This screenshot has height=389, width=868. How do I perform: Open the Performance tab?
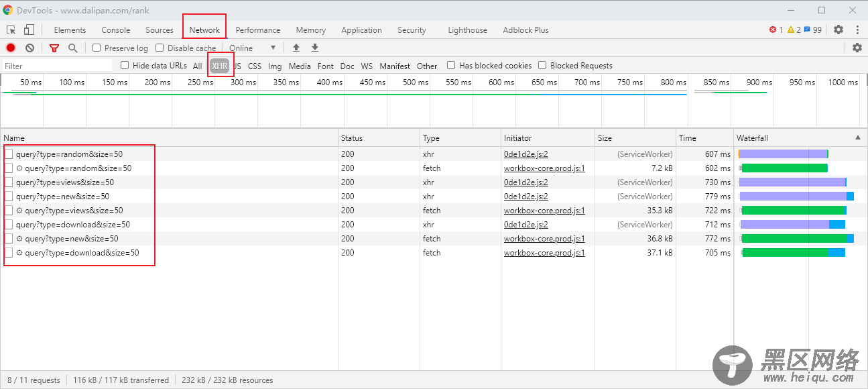[x=258, y=30]
